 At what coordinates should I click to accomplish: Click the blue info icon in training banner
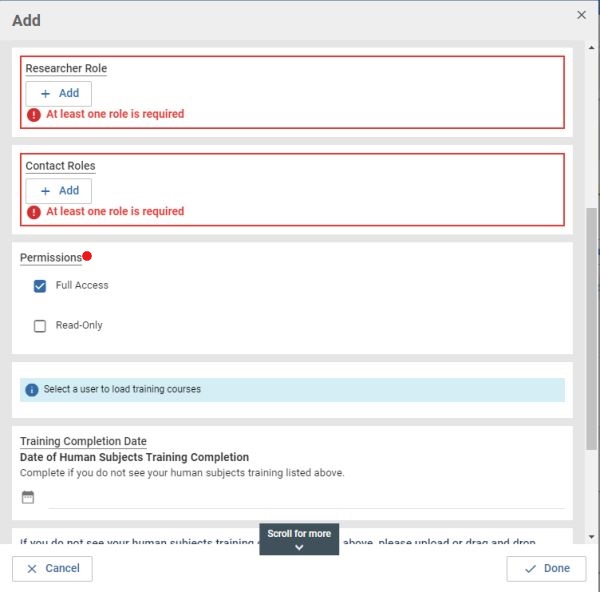coord(32,390)
